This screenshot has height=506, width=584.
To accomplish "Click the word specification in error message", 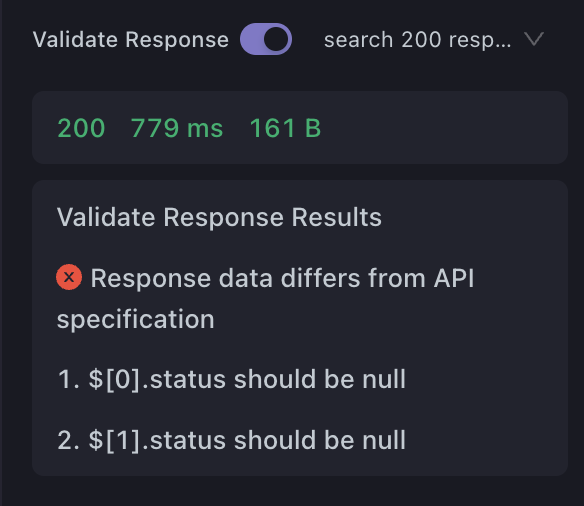I will pyautogui.click(x=136, y=319).
